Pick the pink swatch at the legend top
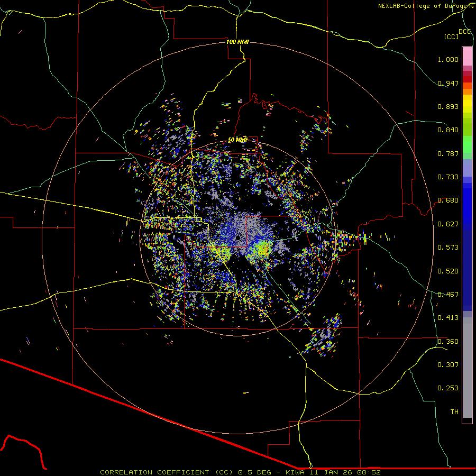 tap(467, 56)
